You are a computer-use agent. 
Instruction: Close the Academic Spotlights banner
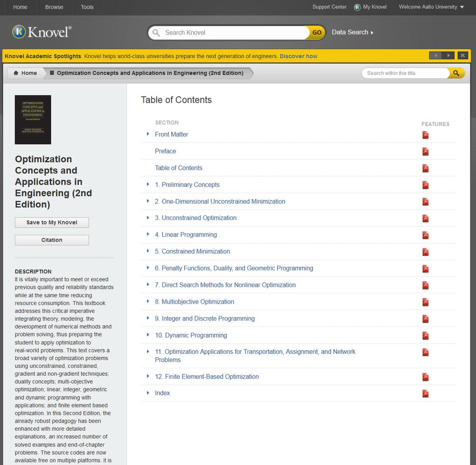pyautogui.click(x=463, y=55)
